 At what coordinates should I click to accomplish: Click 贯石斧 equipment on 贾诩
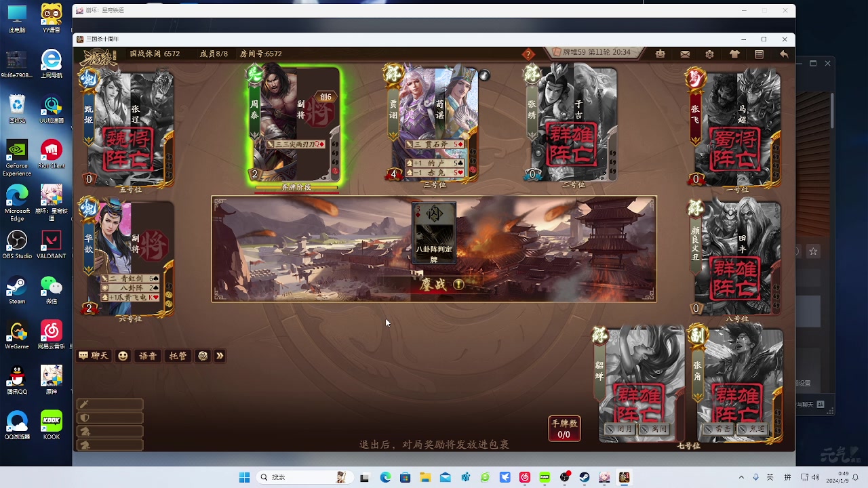coord(435,144)
